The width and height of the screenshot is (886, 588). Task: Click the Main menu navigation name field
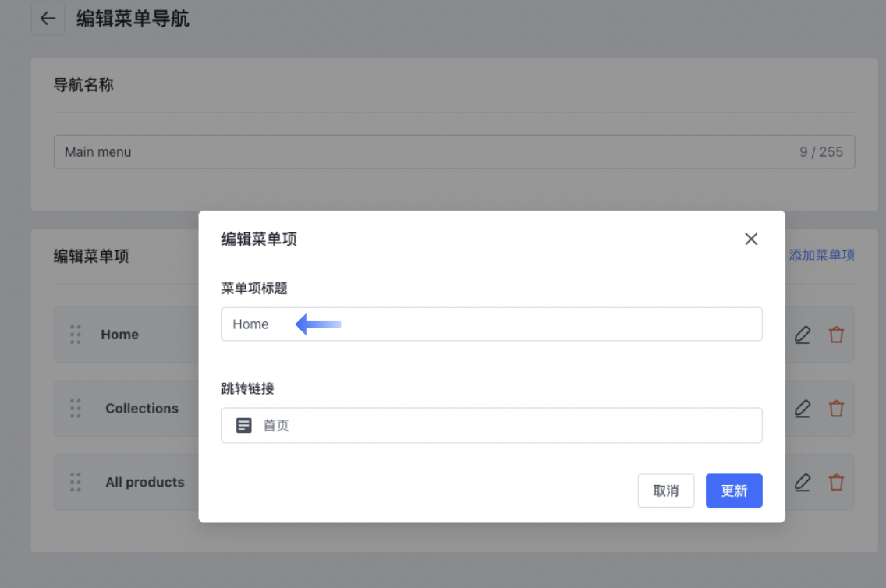pos(454,152)
